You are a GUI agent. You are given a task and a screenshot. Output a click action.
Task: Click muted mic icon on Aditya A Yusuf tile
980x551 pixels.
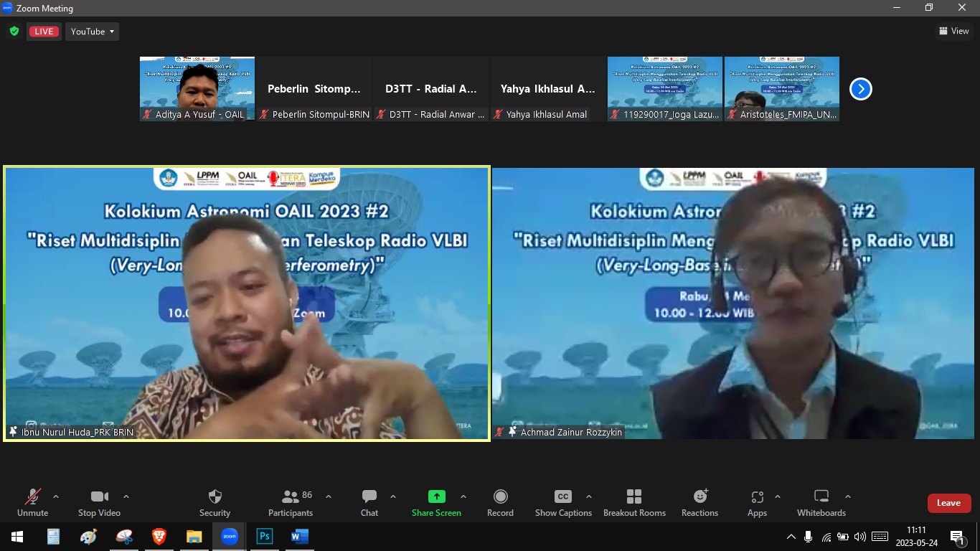[148, 114]
